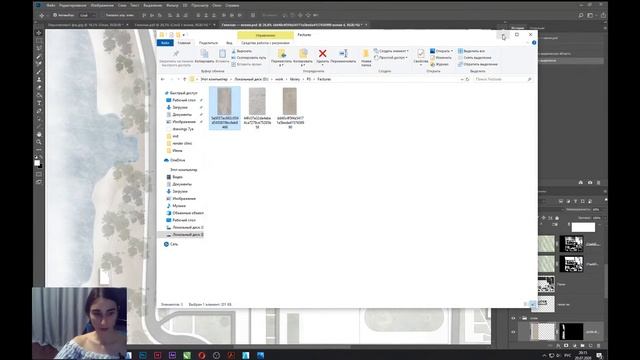Click Снять выделение button
Image resolution: width=640 pixels, height=360 pixels.
(x=475, y=58)
